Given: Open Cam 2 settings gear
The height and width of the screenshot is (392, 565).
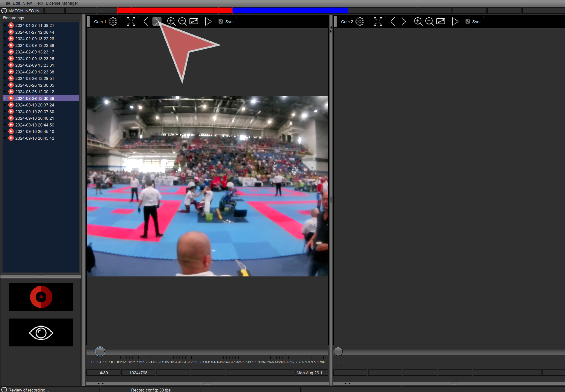Looking at the screenshot, I should pos(360,22).
